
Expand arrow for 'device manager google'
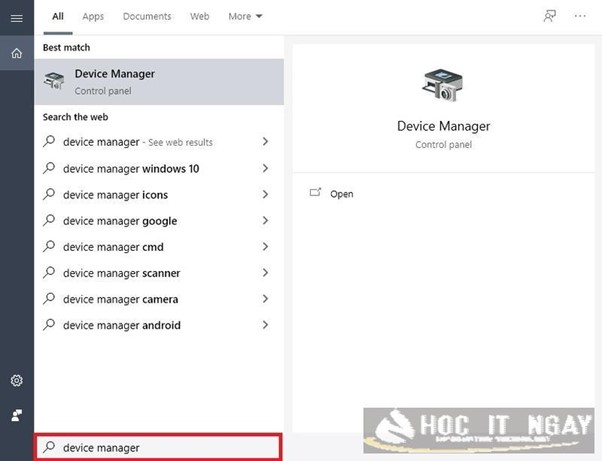tap(265, 220)
